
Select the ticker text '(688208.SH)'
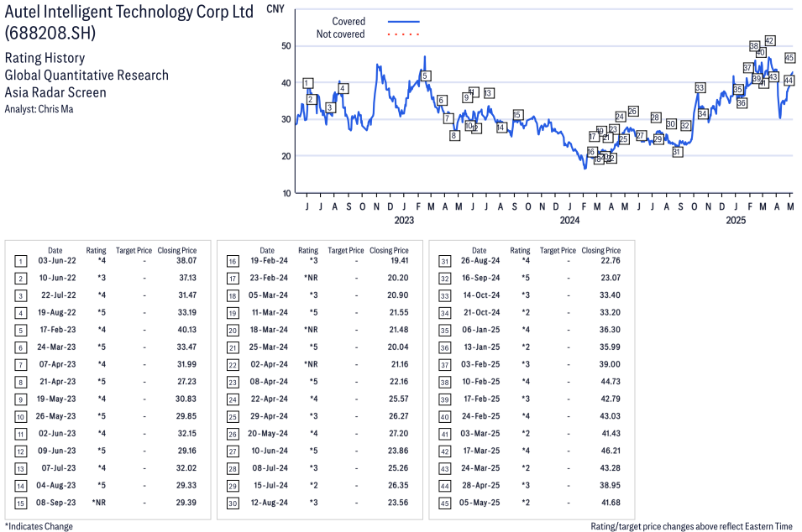(x=50, y=34)
